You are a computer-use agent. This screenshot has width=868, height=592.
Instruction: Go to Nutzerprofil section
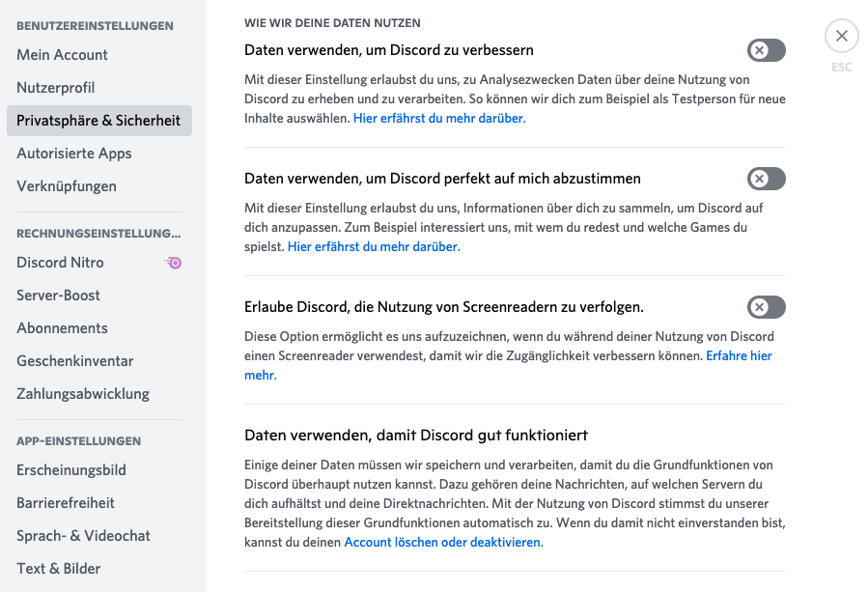[x=56, y=88]
